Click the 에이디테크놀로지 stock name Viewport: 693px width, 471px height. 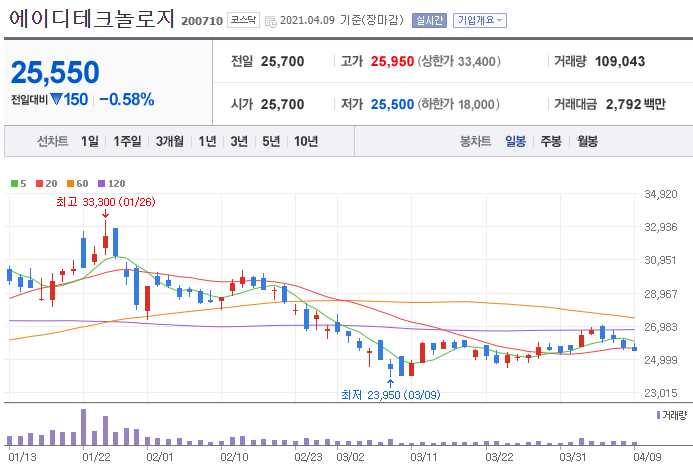(x=91, y=19)
